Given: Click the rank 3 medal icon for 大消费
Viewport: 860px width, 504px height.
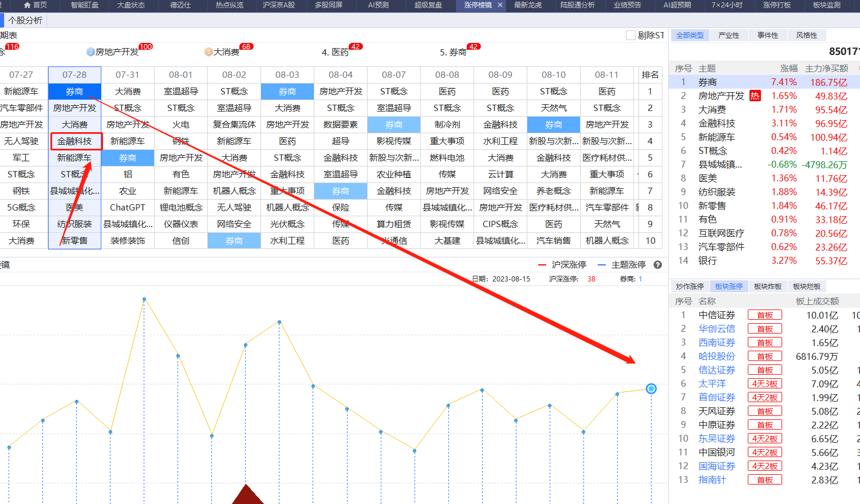Looking at the screenshot, I should tap(208, 52).
